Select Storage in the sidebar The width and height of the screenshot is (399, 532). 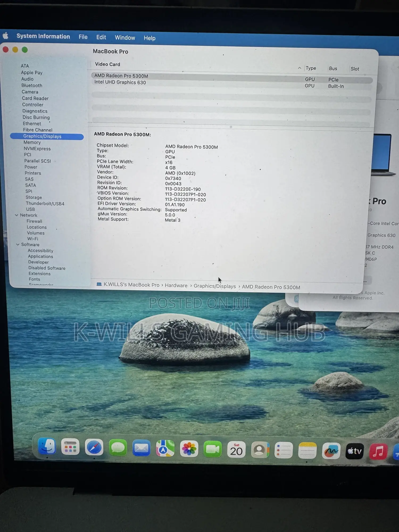point(34,197)
